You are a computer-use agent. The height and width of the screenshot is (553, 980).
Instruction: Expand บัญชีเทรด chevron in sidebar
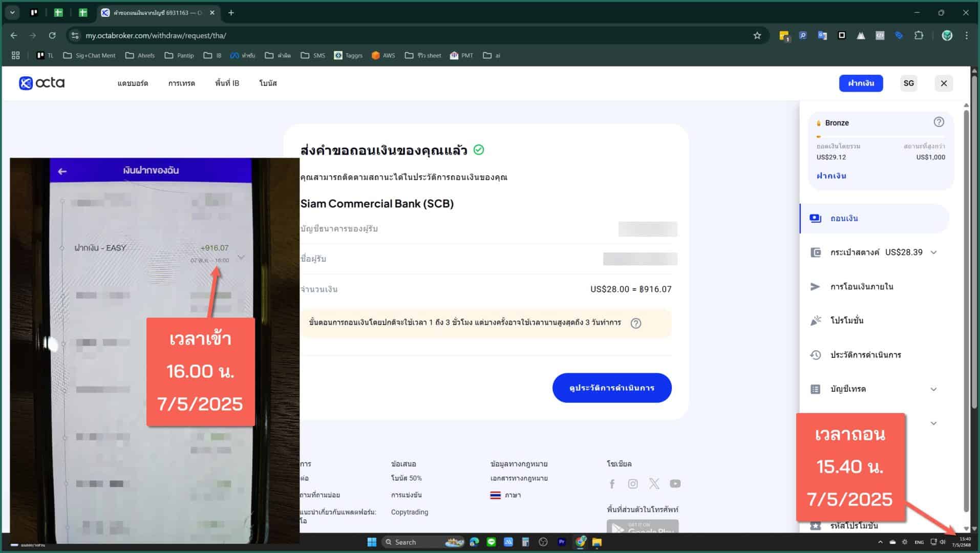point(933,389)
